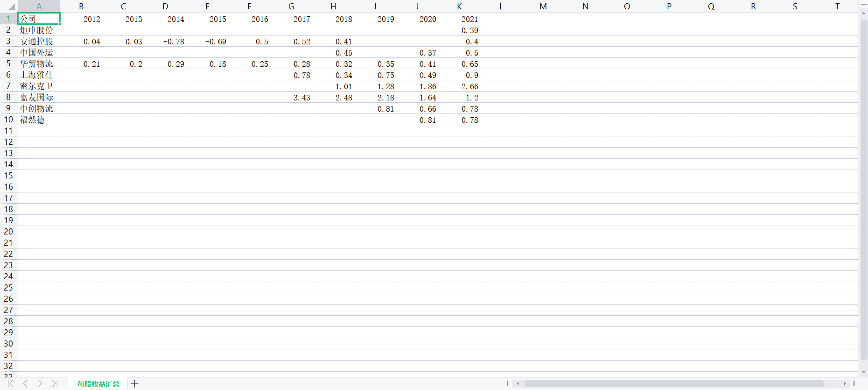
Task: Click cell value 0.39 for 炬申股份
Action: tap(459, 30)
